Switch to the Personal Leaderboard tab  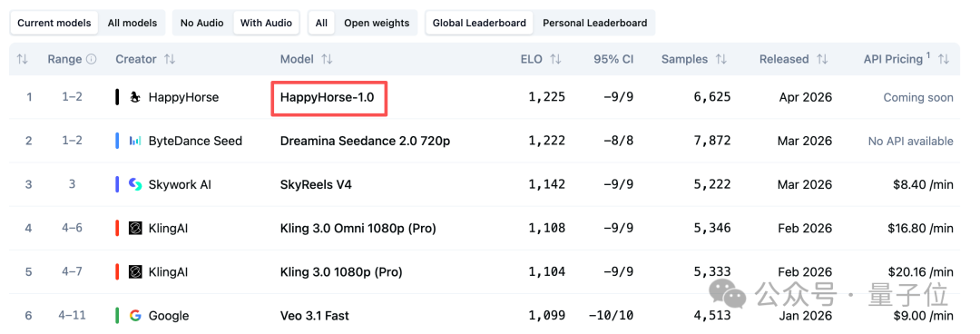[x=595, y=23]
